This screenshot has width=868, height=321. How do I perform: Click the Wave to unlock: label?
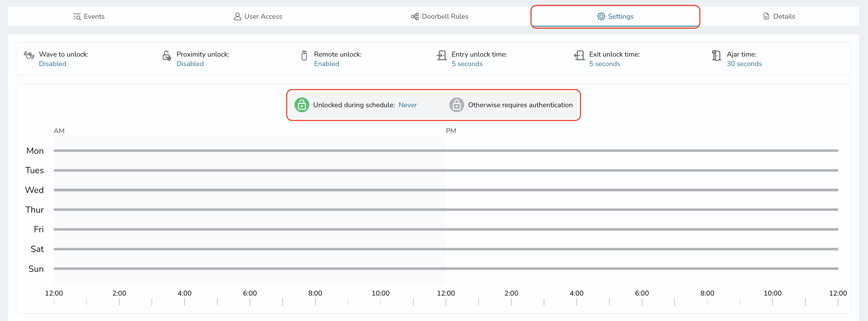coord(64,54)
